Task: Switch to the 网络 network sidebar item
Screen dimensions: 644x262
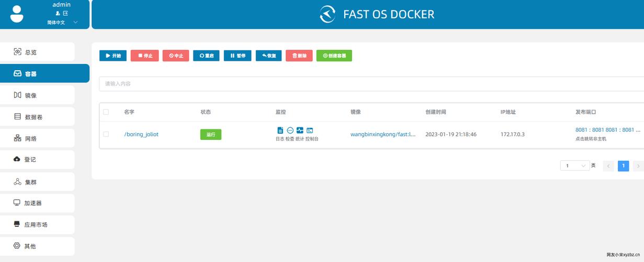Action: (37, 138)
